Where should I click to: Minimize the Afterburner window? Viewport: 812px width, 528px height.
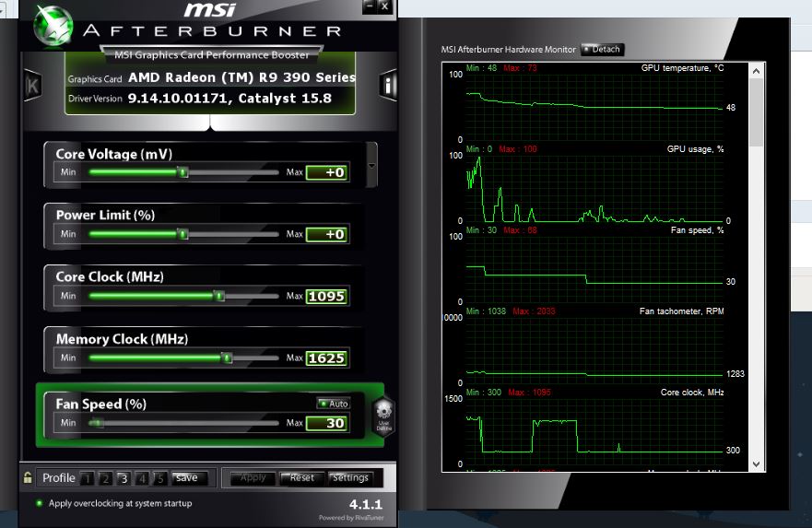(x=370, y=6)
